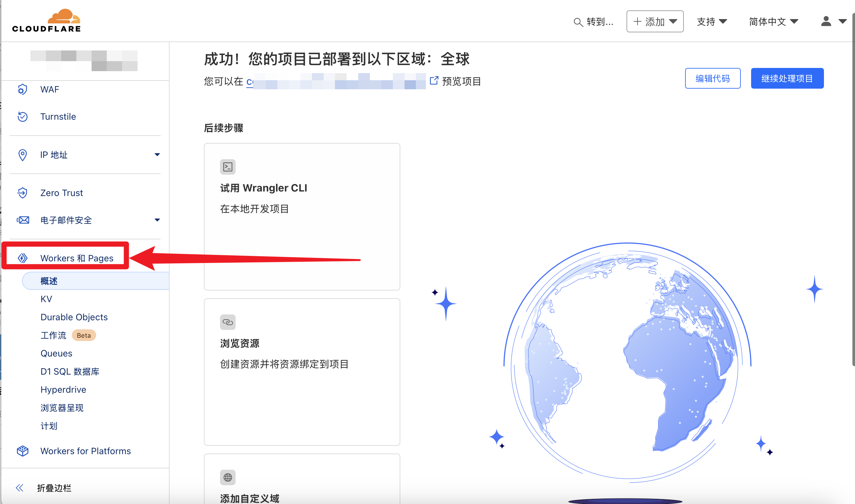
Task: Click 创建资源并将资源绑定到项目 description
Action: pos(284,364)
